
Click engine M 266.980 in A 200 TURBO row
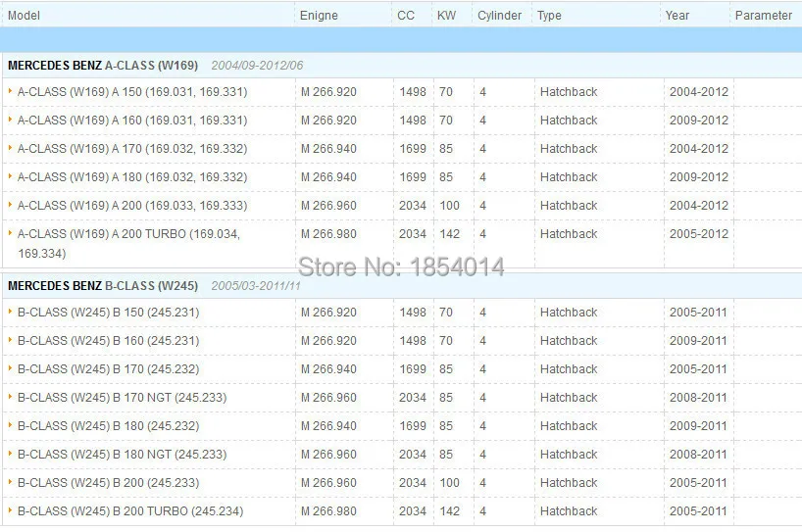(328, 234)
